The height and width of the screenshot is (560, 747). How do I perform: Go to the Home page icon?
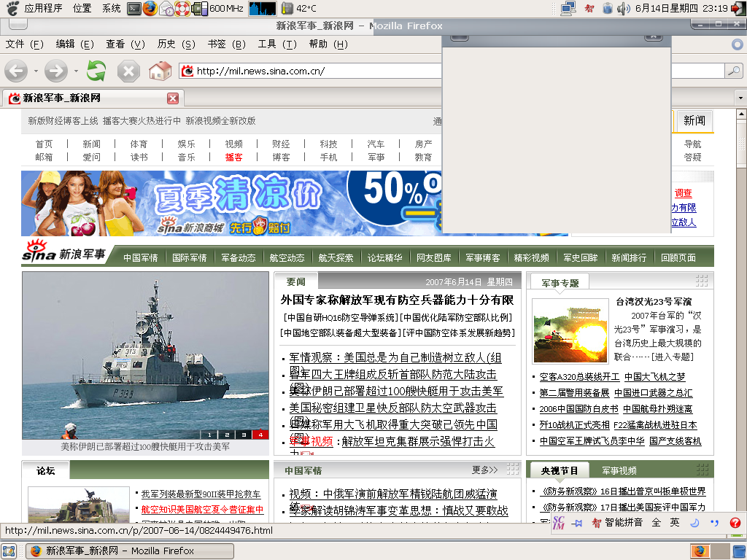coord(160,71)
